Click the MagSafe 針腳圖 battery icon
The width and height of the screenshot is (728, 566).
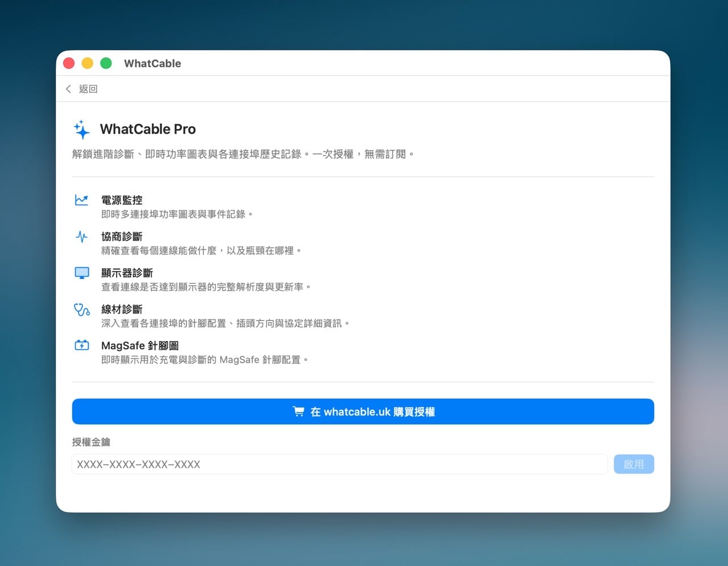click(82, 346)
